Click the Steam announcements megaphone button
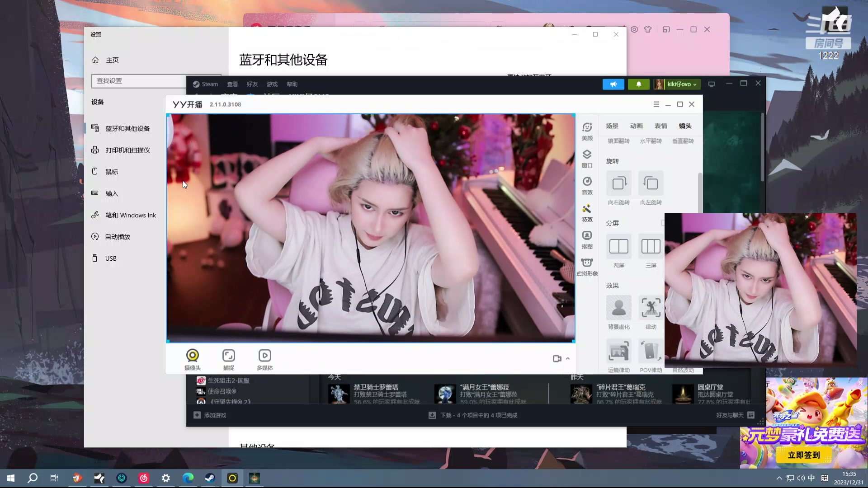This screenshot has height=488, width=868. point(613,84)
